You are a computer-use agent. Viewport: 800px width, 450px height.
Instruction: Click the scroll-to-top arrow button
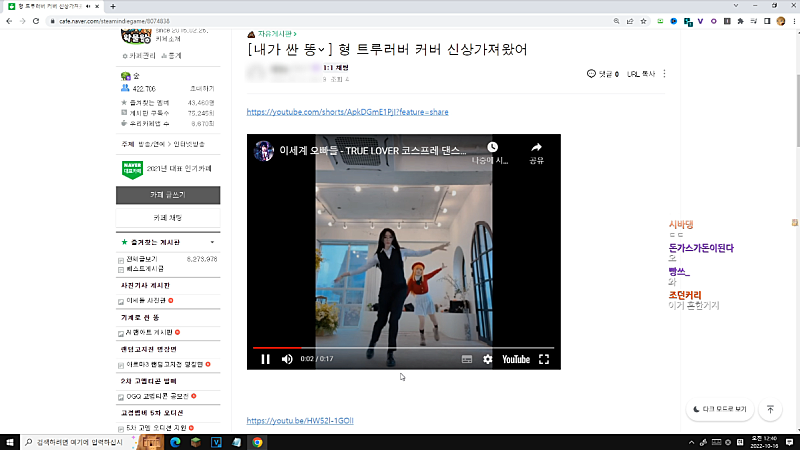point(770,409)
